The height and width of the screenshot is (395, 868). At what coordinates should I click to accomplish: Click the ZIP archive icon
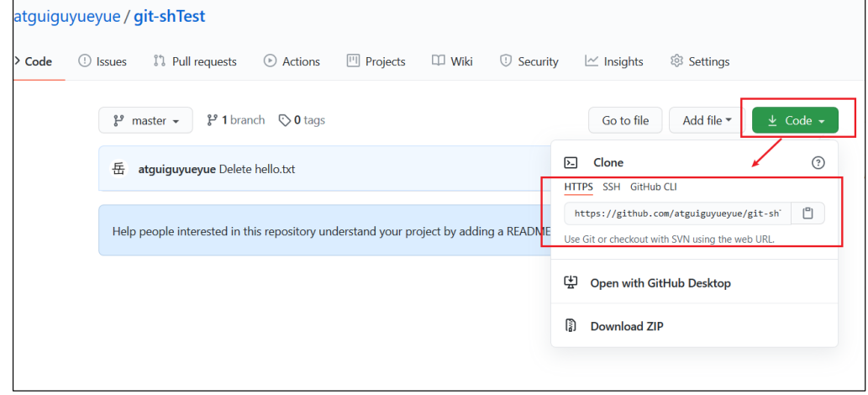click(571, 326)
